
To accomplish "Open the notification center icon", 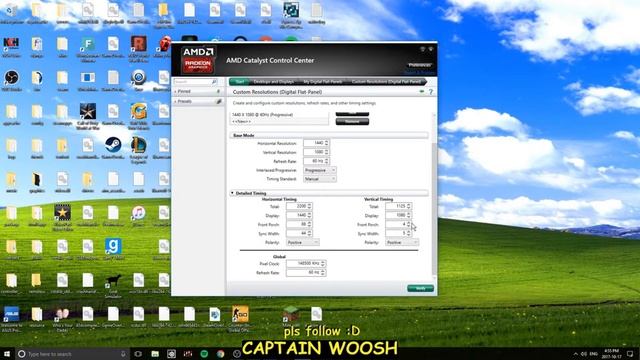I will (x=630, y=354).
